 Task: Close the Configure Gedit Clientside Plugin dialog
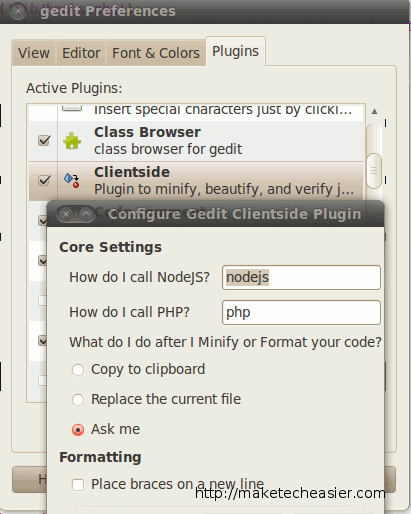66,214
